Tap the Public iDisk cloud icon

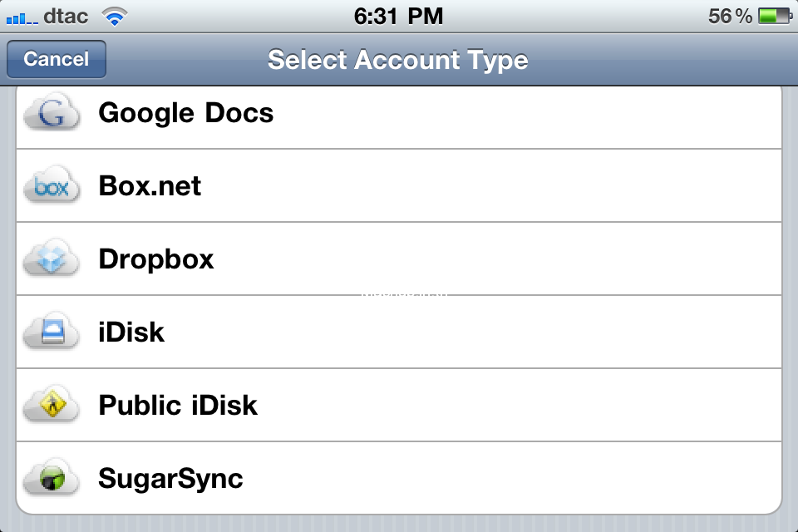coord(52,406)
